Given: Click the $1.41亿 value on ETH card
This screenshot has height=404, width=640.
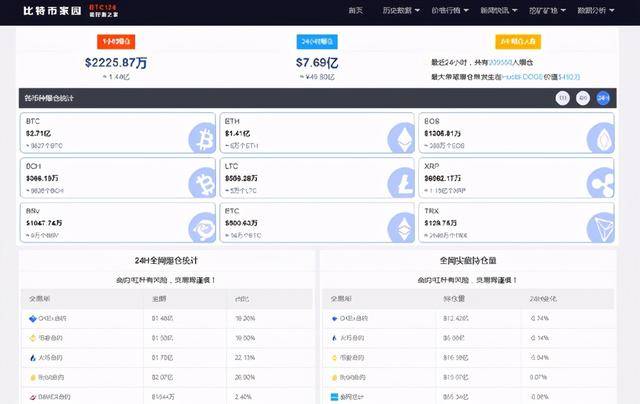Looking at the screenshot, I should pos(238,133).
